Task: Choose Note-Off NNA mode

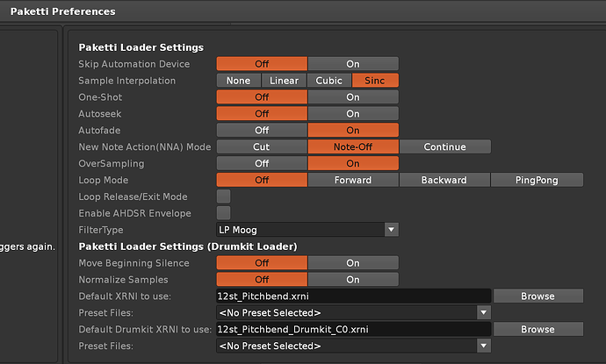Action: [x=353, y=146]
